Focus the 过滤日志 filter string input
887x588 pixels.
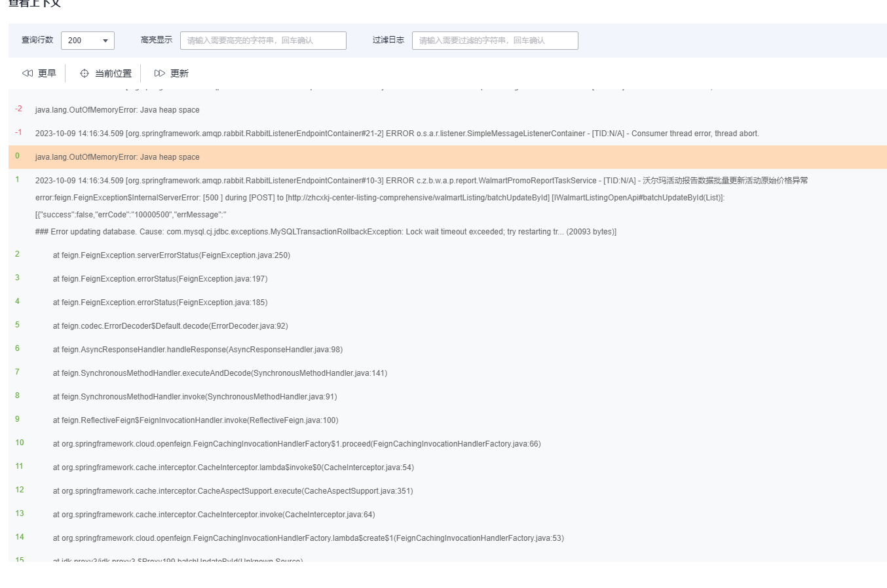[495, 41]
